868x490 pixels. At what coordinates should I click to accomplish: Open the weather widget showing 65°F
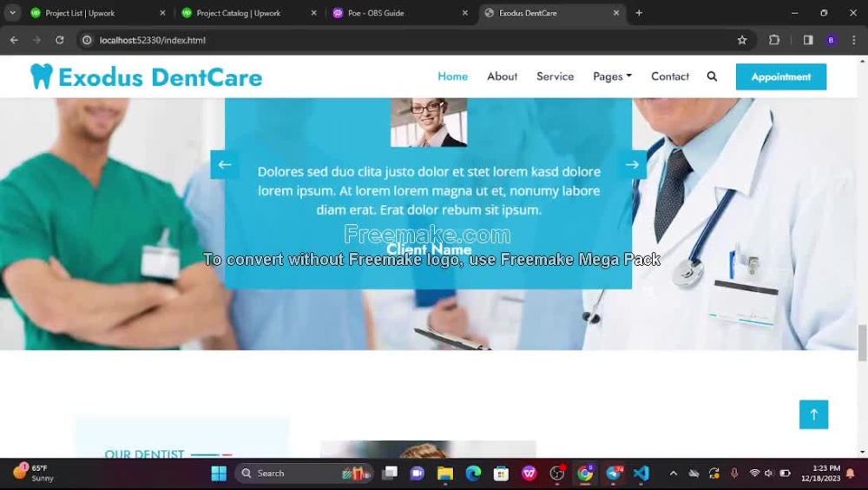click(33, 473)
